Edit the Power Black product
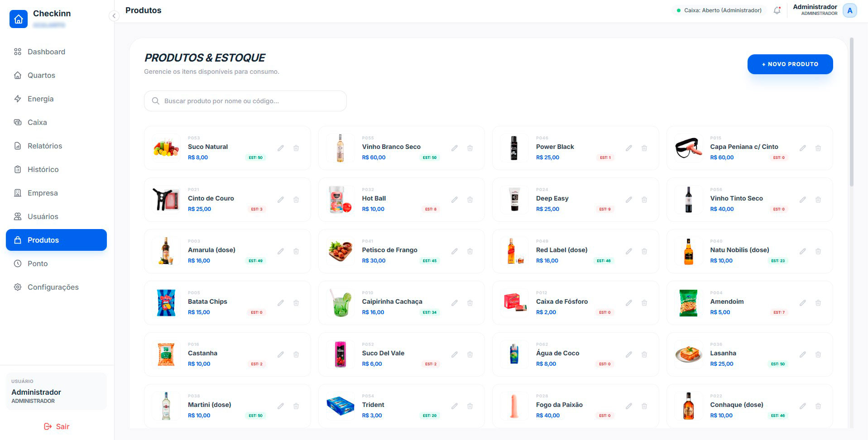This screenshot has width=868, height=440. pos(629,148)
